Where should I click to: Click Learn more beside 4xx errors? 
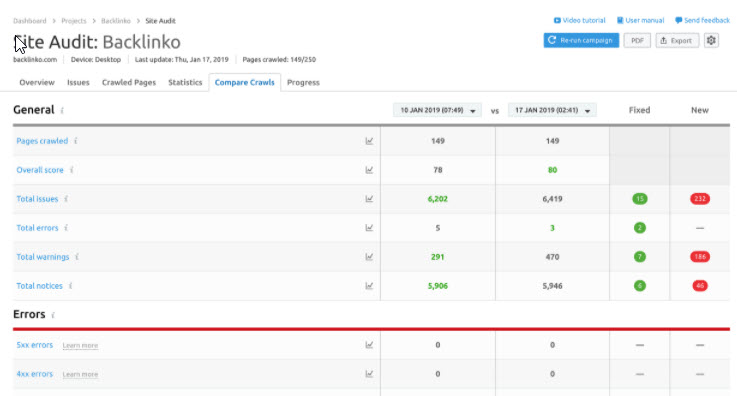coord(80,375)
